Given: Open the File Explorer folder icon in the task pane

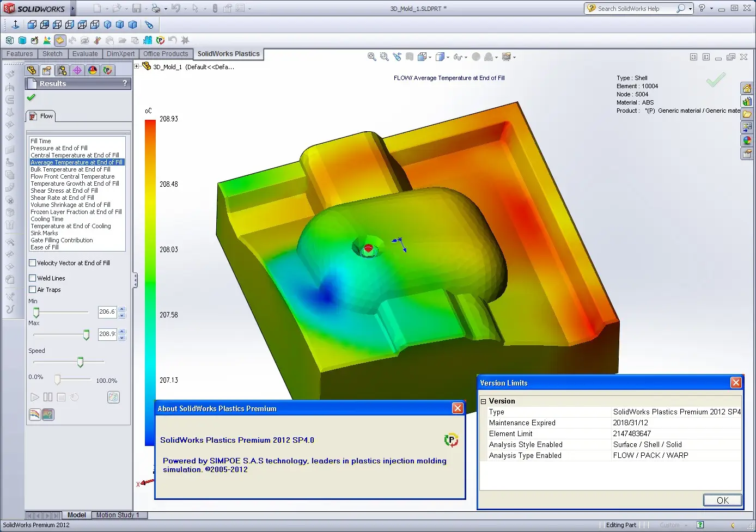Looking at the screenshot, I should (747, 114).
